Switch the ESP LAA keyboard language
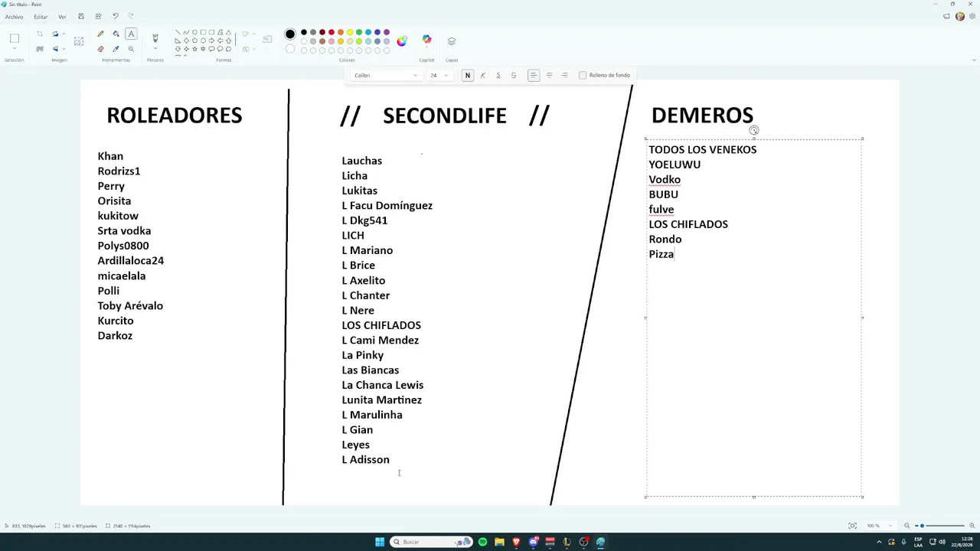Image resolution: width=980 pixels, height=551 pixels. click(919, 542)
